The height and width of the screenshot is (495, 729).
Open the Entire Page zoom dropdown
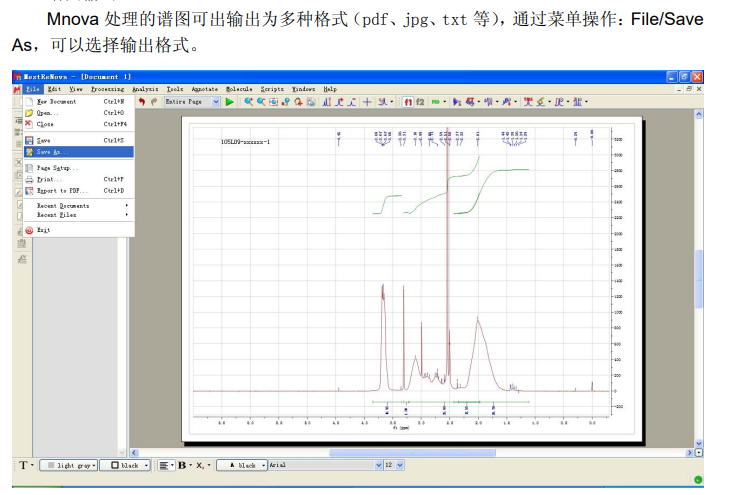216,102
